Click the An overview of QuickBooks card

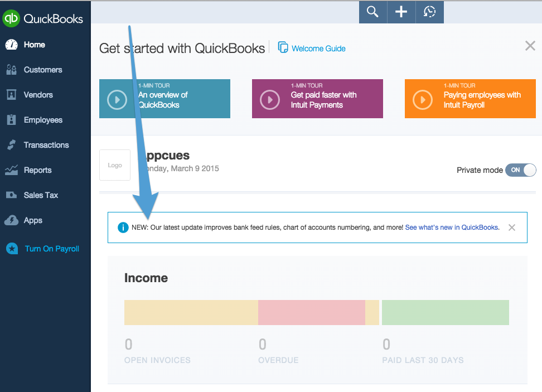point(164,99)
